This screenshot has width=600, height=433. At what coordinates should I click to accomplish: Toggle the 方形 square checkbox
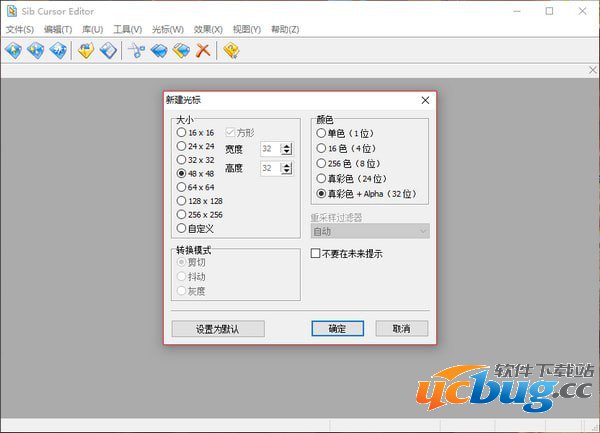240,133
